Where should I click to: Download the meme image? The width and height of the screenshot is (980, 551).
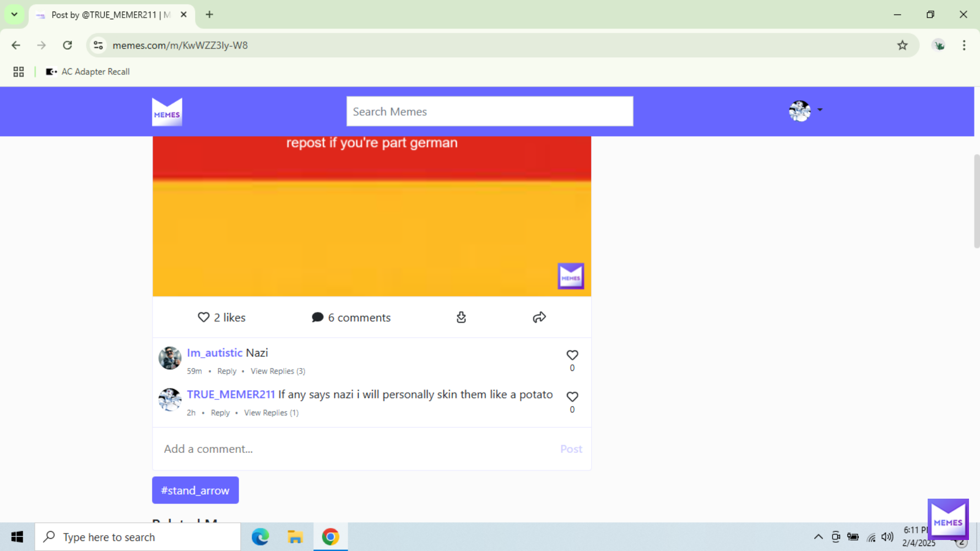[461, 317]
